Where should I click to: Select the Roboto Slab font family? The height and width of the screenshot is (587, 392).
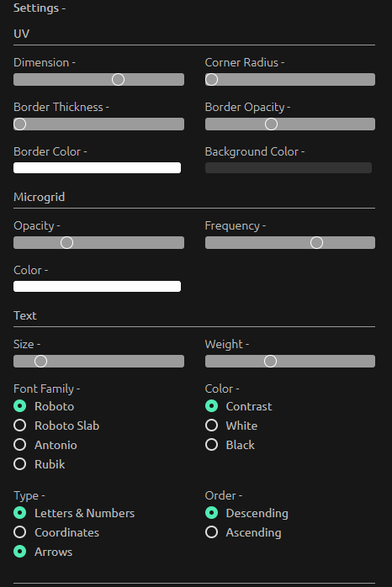[20, 426]
